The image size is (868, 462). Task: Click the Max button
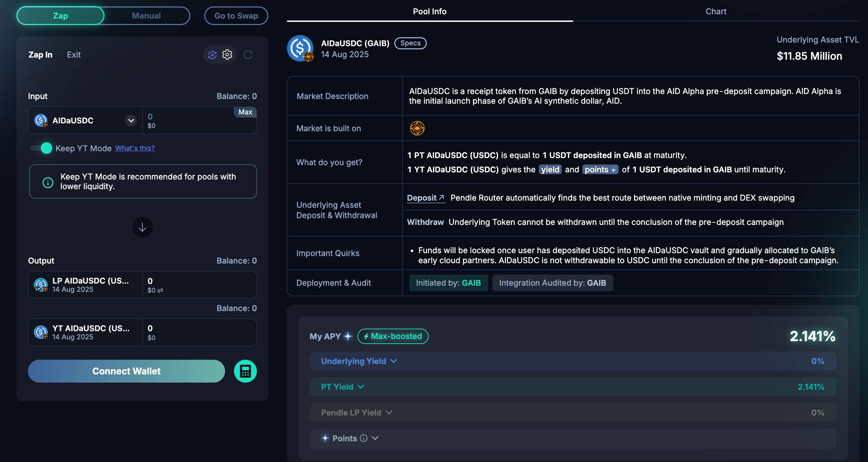point(245,112)
